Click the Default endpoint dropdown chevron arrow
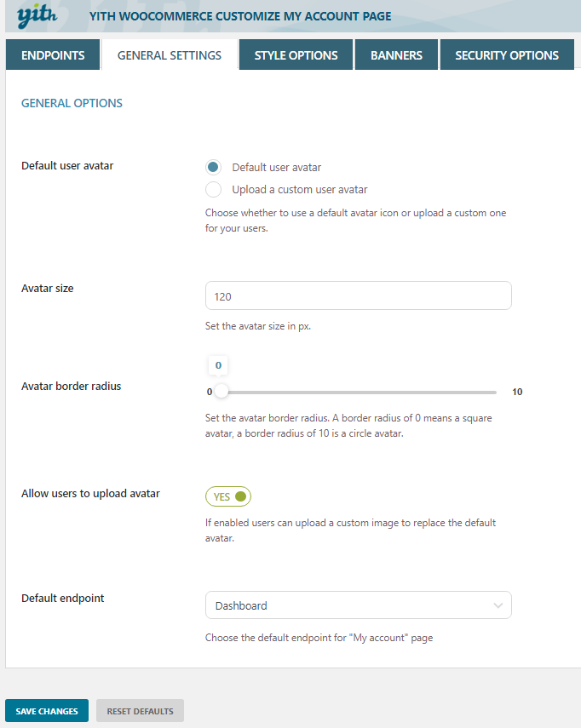 pos(498,605)
